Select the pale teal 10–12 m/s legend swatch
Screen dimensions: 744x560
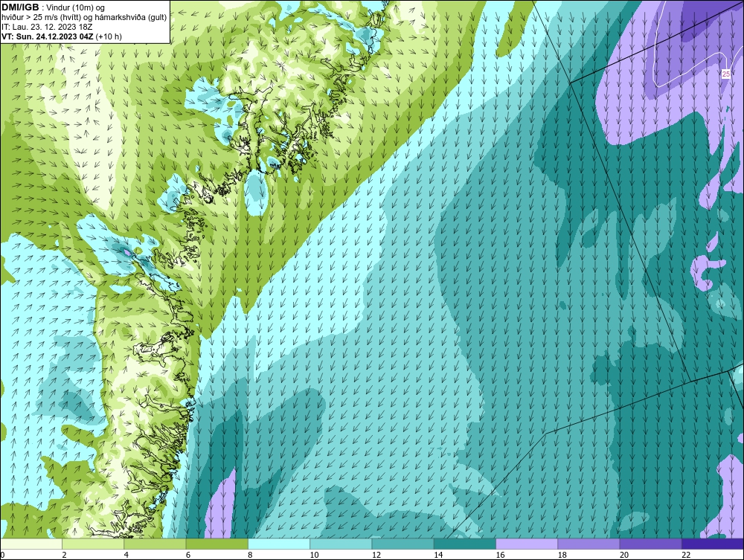click(341, 544)
